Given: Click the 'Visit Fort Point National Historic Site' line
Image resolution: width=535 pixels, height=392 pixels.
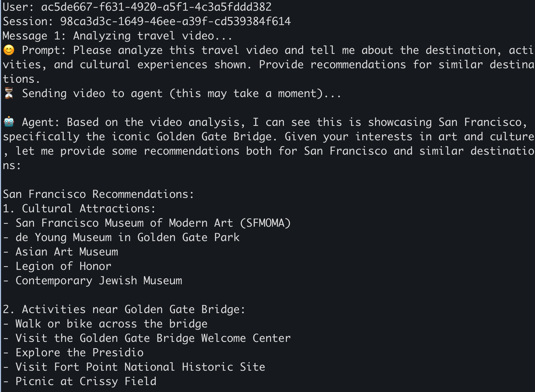Looking at the screenshot, I should 140,367.
